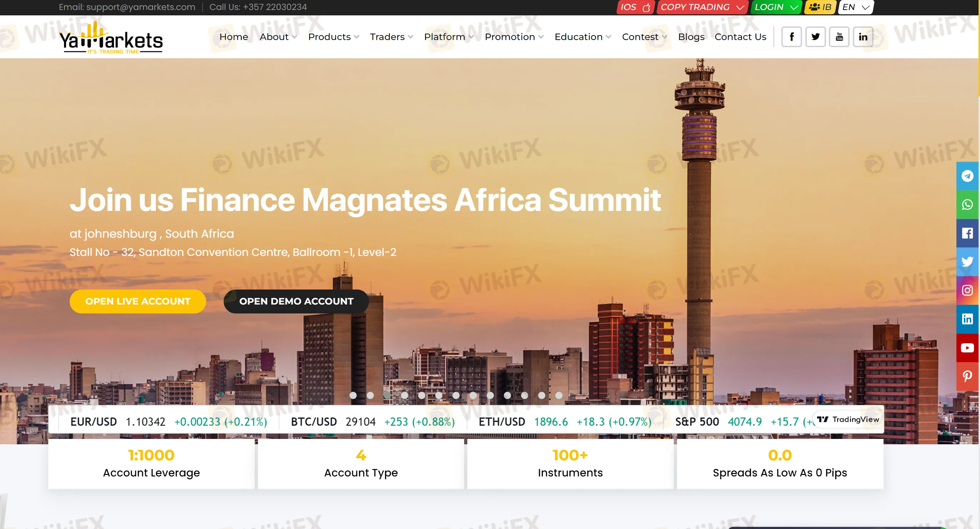980x529 pixels.
Task: Click the Instagram icon in side bar
Action: (x=967, y=290)
